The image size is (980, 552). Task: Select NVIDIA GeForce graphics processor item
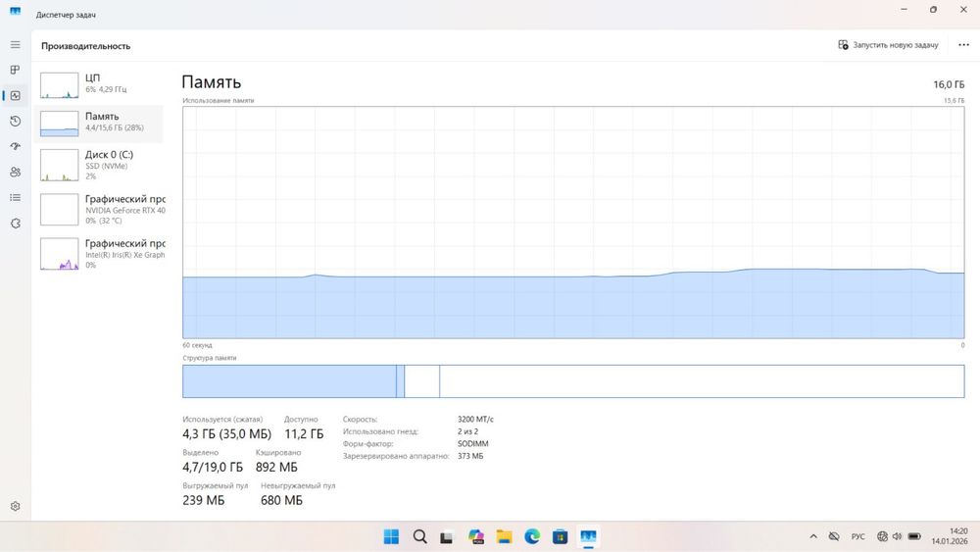[x=100, y=210]
